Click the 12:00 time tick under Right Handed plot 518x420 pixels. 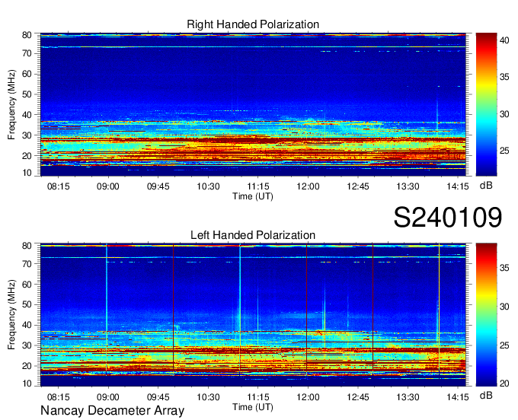[x=308, y=186]
